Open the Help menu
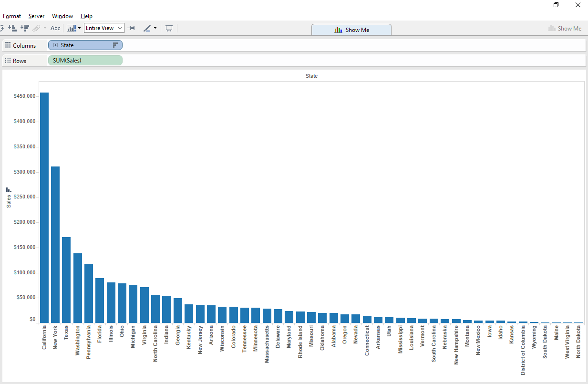588x384 pixels. pyautogui.click(x=86, y=16)
